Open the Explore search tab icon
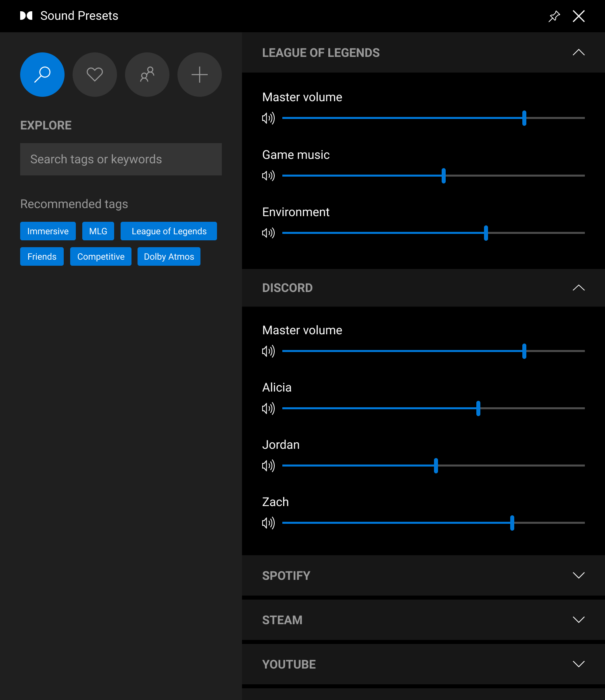The width and height of the screenshot is (605, 700). coord(42,75)
